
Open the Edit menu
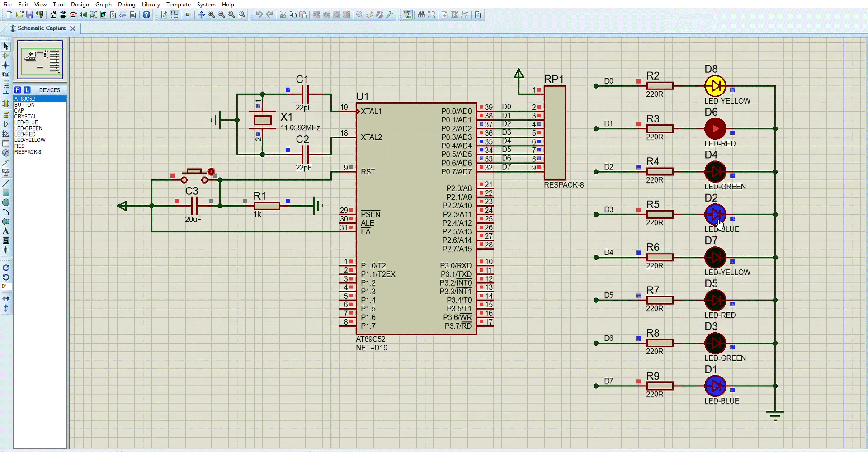click(23, 4)
